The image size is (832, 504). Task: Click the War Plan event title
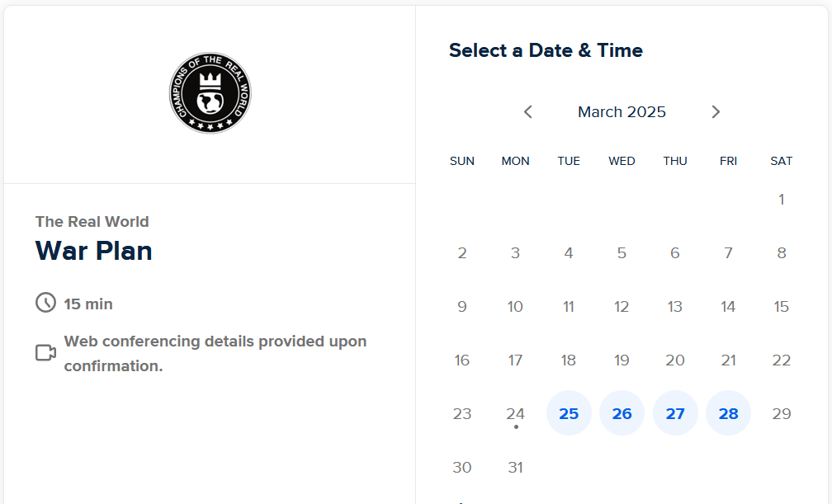pos(93,251)
